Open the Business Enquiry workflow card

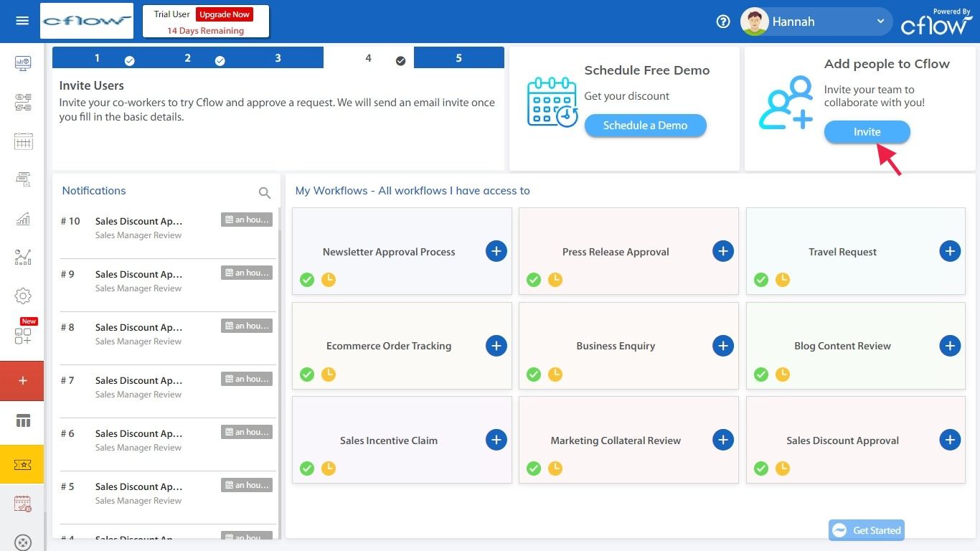point(628,346)
